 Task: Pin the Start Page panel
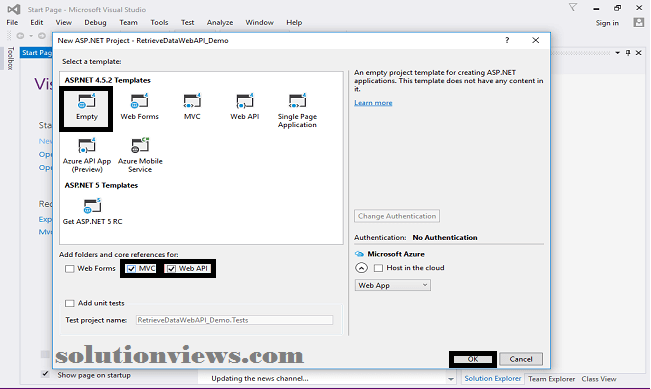[x=628, y=53]
